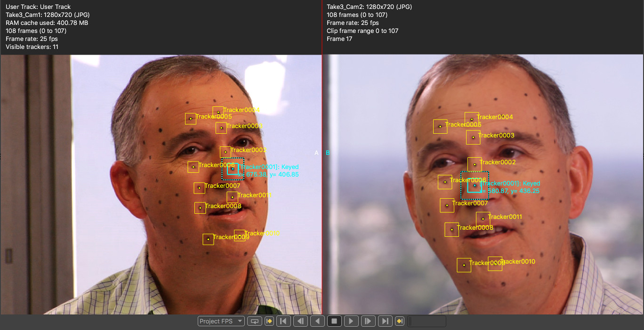644x330 pixels.
Task: Select Tracker0010 in the Cam2 view
Action: click(x=495, y=264)
